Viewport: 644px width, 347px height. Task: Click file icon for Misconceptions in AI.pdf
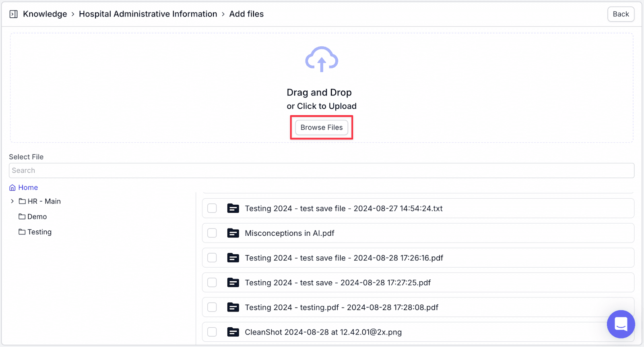coord(233,233)
